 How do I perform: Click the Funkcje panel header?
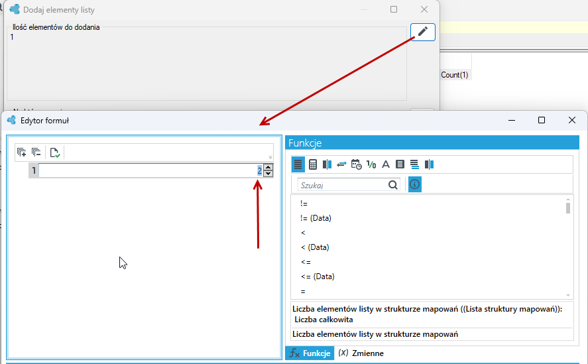(x=432, y=143)
